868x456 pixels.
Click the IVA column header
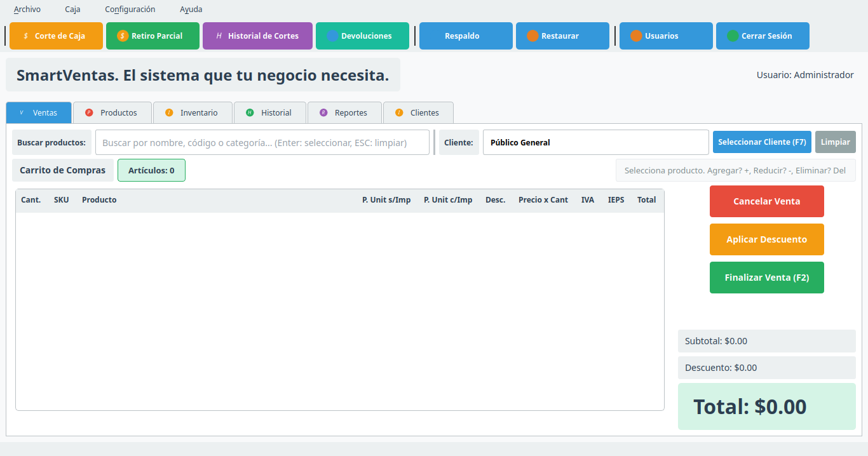588,200
